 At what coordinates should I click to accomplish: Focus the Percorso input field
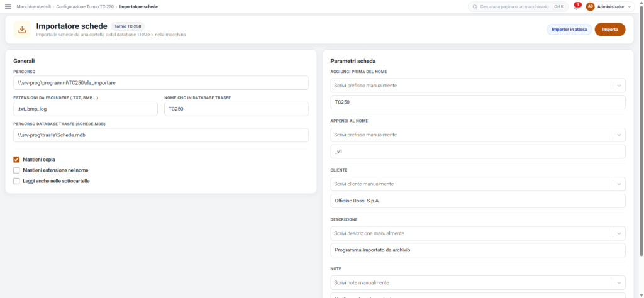tap(161, 82)
